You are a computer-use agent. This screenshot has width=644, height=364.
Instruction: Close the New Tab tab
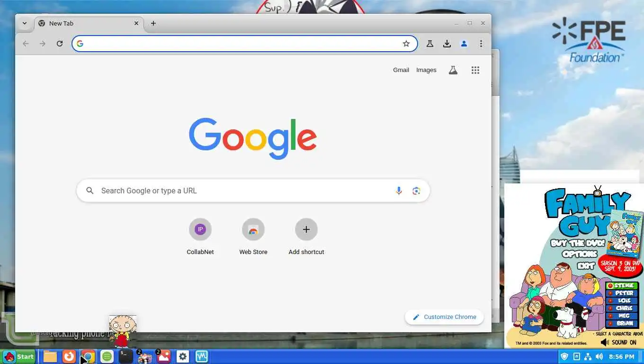[136, 23]
